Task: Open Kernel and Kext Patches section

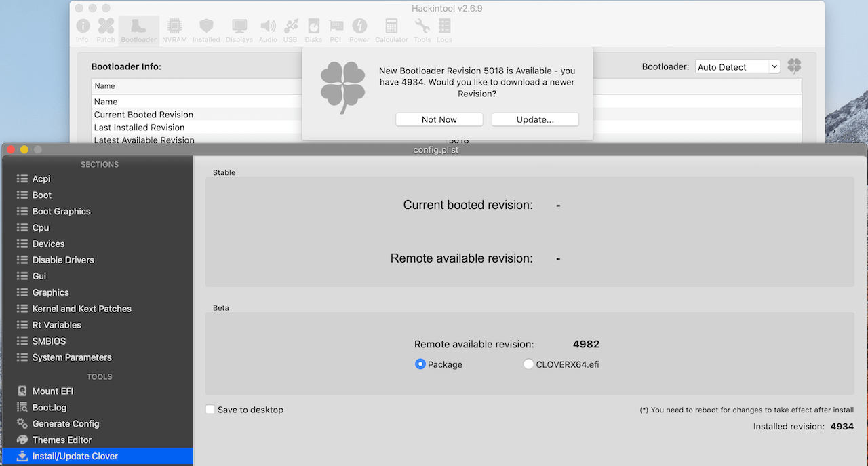Action: point(98,309)
